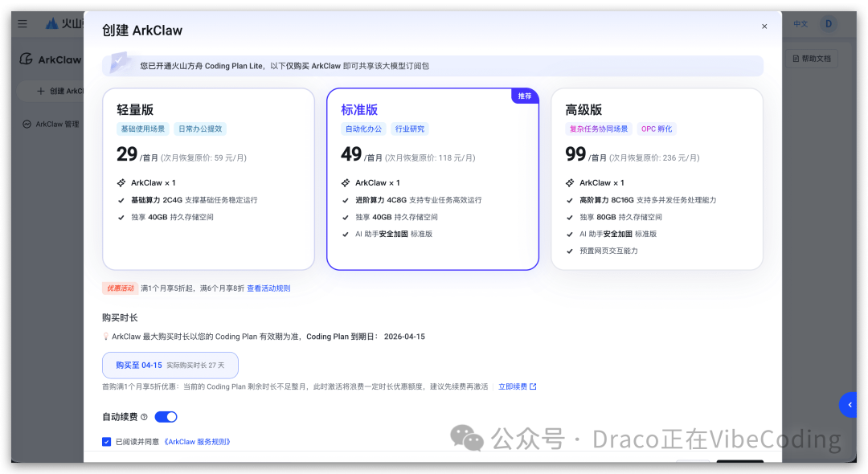Close the 创建 ArkClaw dialog
This screenshot has height=474, width=868.
click(x=764, y=26)
